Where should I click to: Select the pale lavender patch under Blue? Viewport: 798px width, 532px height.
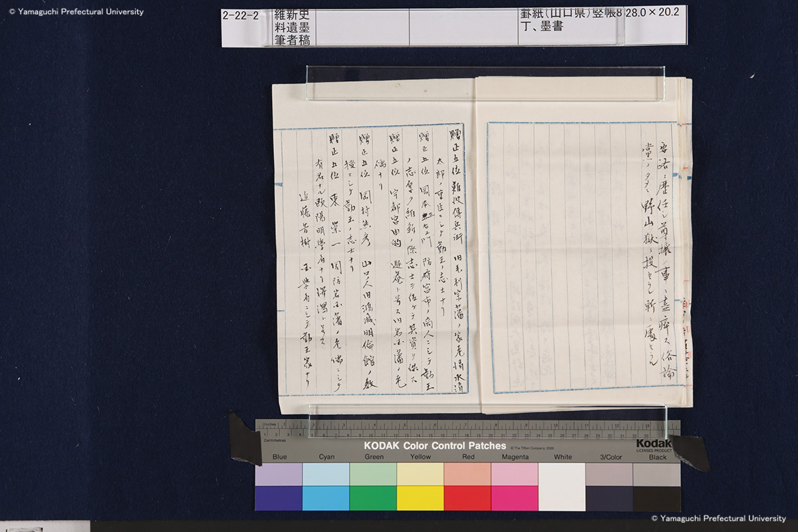[279, 474]
